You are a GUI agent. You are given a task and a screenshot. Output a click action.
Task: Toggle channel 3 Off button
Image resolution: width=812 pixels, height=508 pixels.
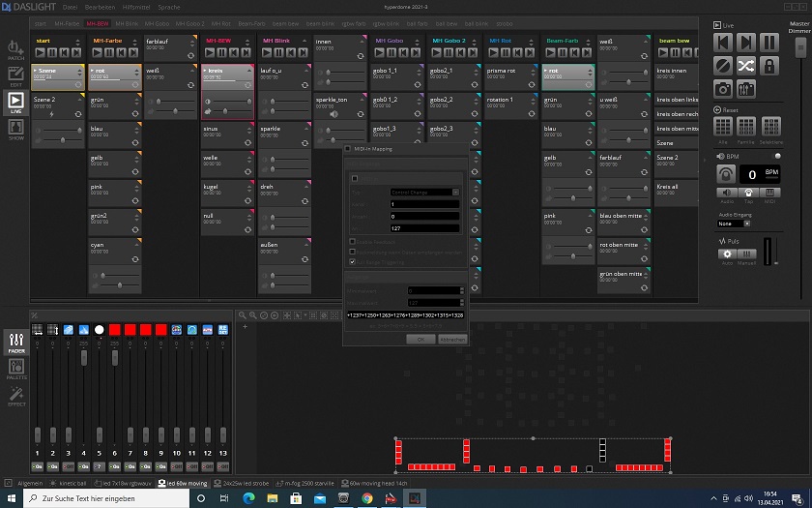point(69,466)
